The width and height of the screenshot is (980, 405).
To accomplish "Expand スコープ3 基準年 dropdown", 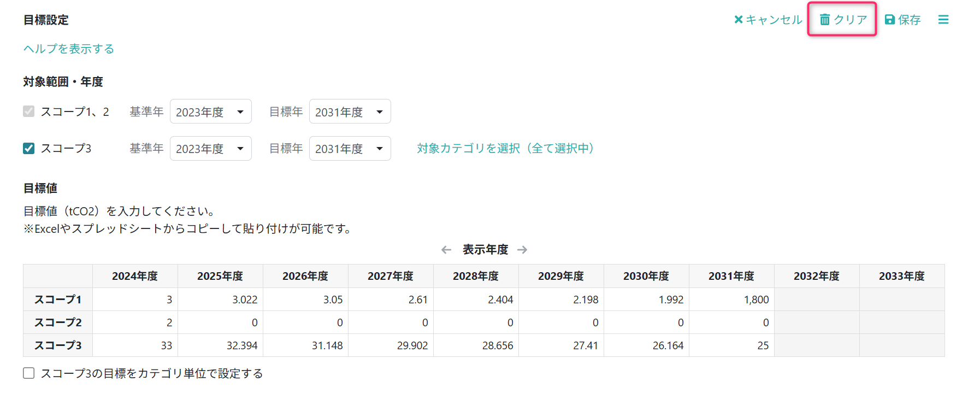I will pos(210,149).
